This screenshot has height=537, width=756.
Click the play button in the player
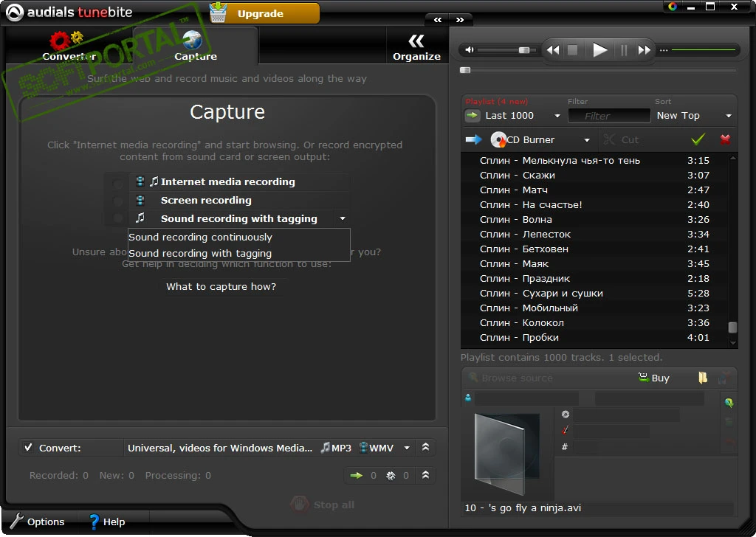[x=600, y=50]
